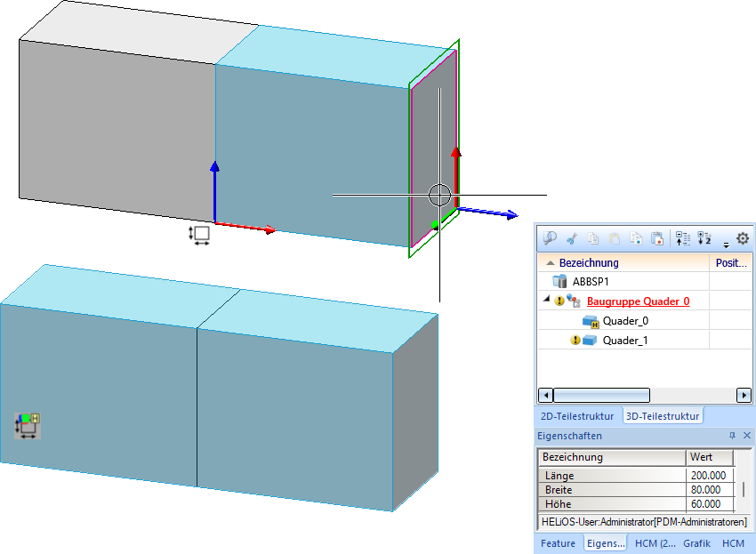Open the Feature tab
Viewport: 756px width, 554px height.
(558, 543)
